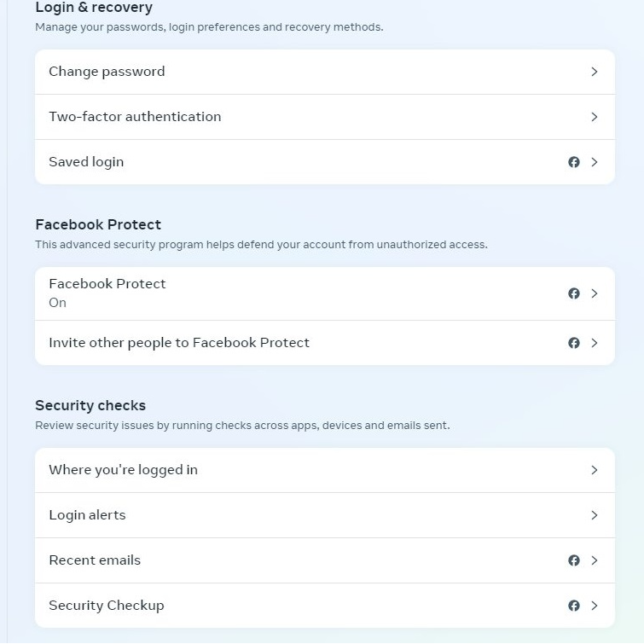Open Two-factor authentication settings
Image resolution: width=644 pixels, height=644 pixels.
pyautogui.click(x=325, y=117)
